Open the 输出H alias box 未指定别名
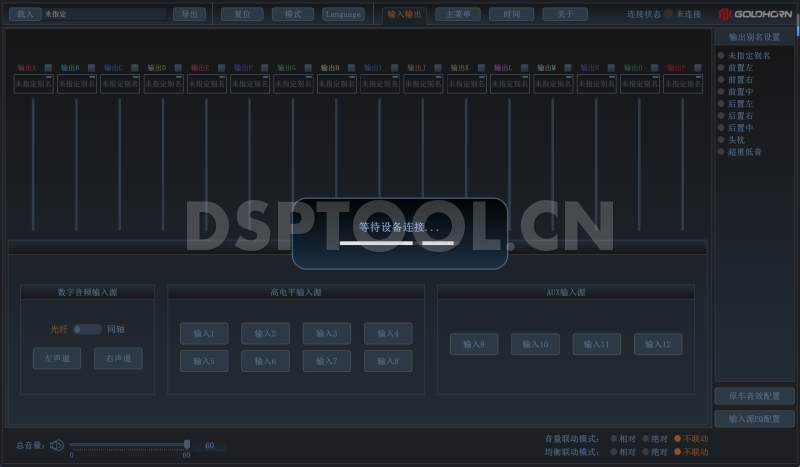Screen dimensions: 800x467 (x=336, y=85)
